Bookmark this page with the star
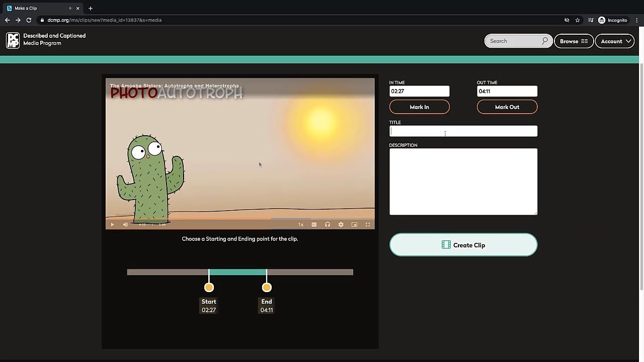 pos(578,20)
